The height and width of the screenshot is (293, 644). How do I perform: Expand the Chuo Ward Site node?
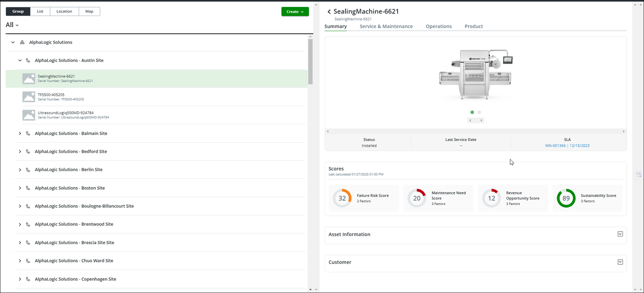pyautogui.click(x=19, y=261)
